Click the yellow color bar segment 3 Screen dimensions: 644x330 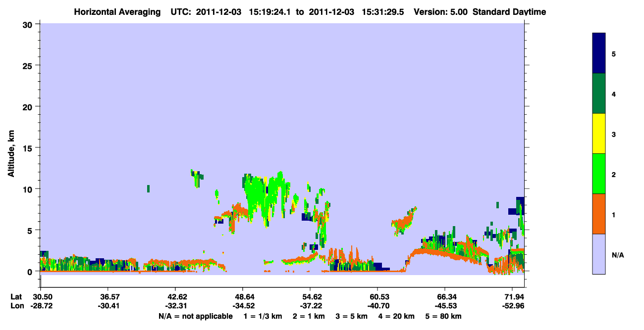(x=599, y=134)
